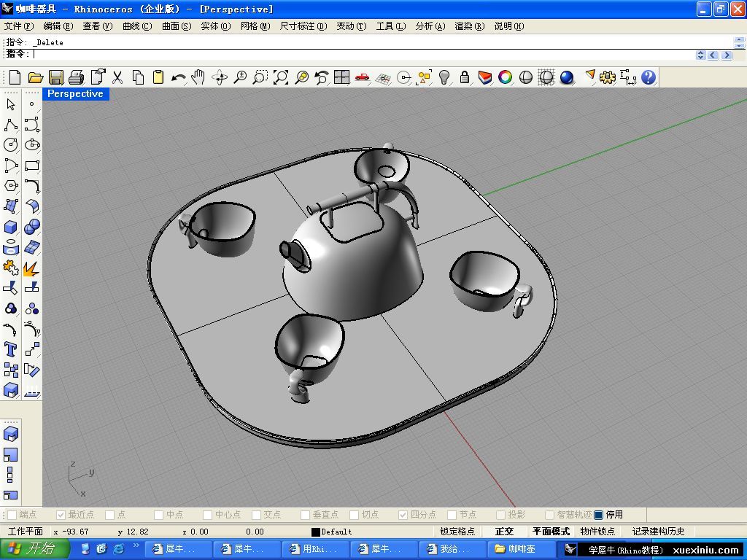
Task: Save the model with the floppy disk icon
Action: point(56,77)
